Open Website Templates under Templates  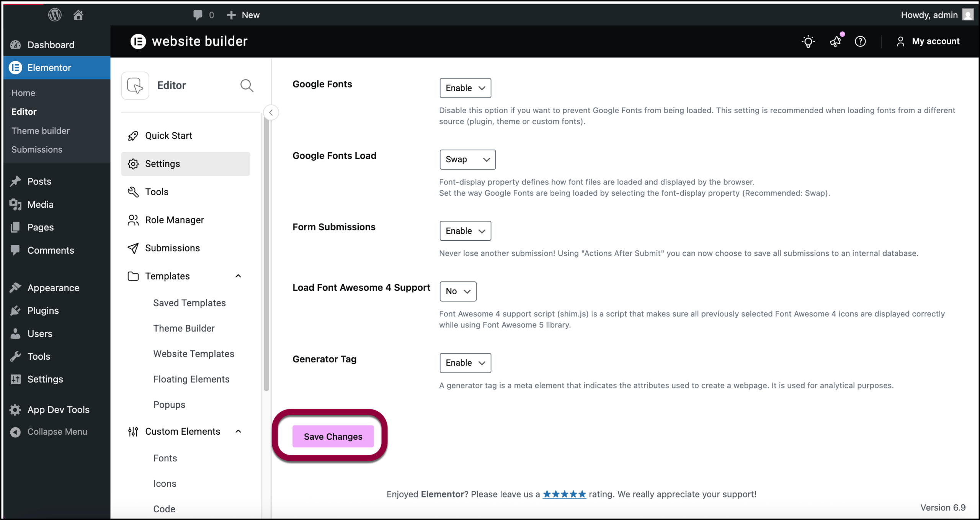tap(194, 354)
